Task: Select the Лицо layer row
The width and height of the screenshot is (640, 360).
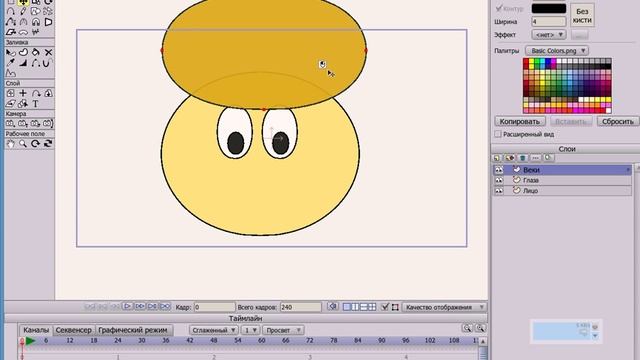Action: [562, 191]
